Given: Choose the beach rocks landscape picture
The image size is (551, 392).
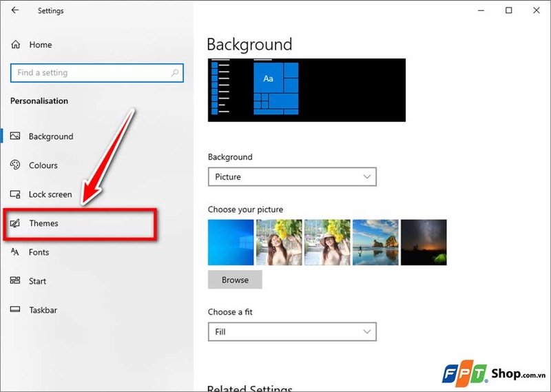Looking at the screenshot, I should pos(375,243).
